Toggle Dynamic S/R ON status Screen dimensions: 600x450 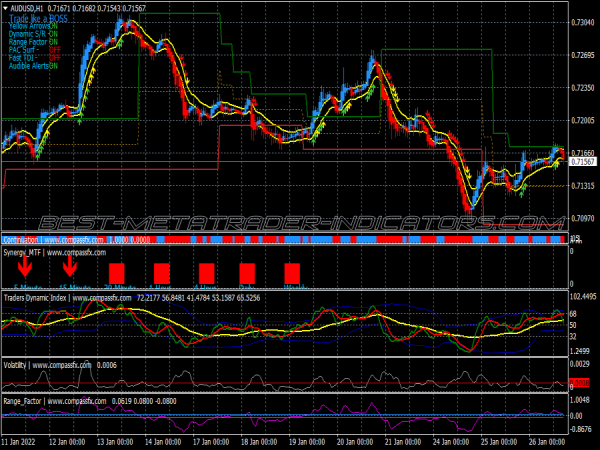point(53,34)
